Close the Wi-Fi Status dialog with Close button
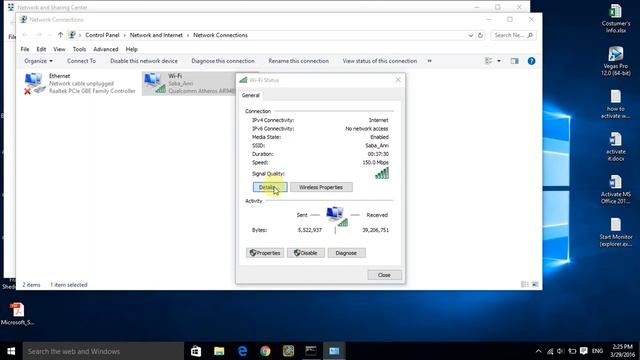640x360 pixels. coord(384,275)
